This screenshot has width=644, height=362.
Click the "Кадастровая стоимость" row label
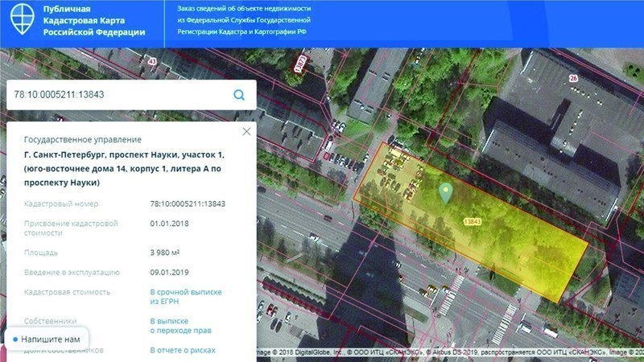pyautogui.click(x=68, y=292)
